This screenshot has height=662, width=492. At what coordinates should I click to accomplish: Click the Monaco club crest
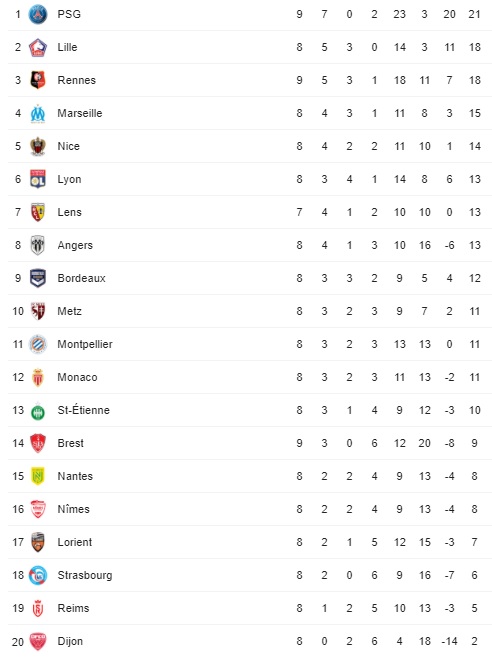[38, 377]
